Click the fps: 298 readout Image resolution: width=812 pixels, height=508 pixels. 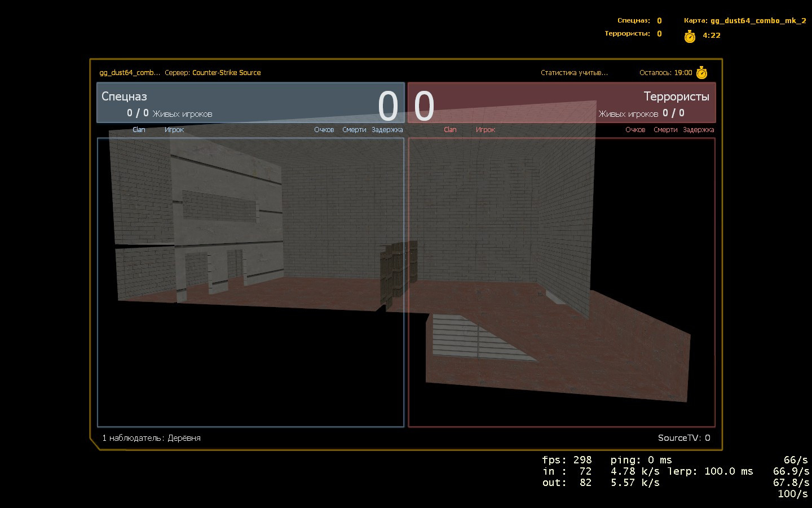click(567, 460)
